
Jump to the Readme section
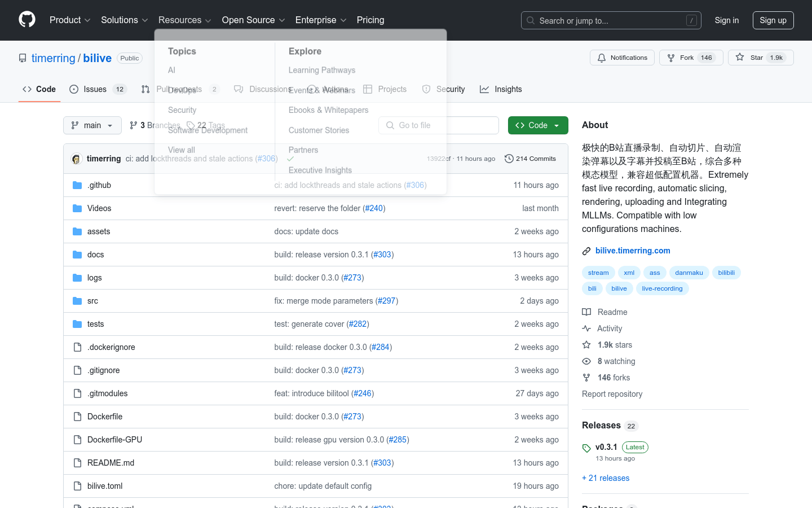pyautogui.click(x=605, y=312)
